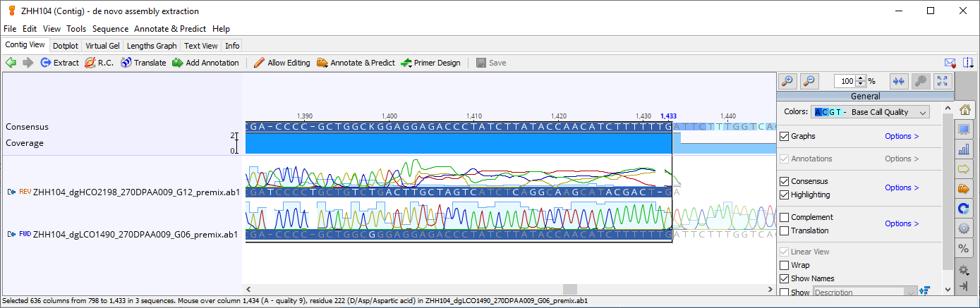Reverse complement with the R.C. button
980x308 pixels.
click(x=99, y=63)
